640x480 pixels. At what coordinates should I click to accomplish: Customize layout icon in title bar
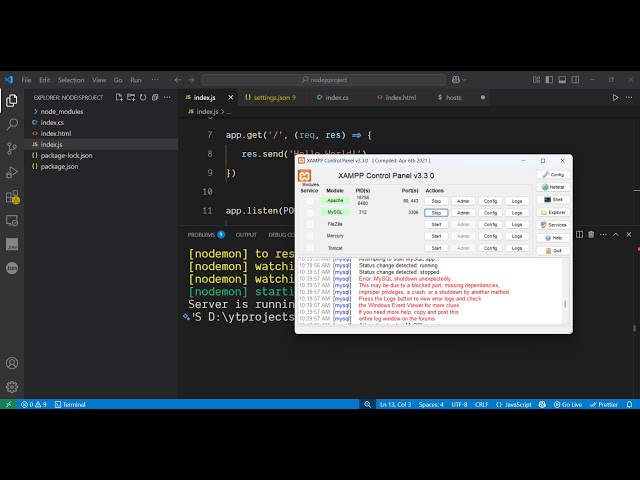tap(536, 80)
